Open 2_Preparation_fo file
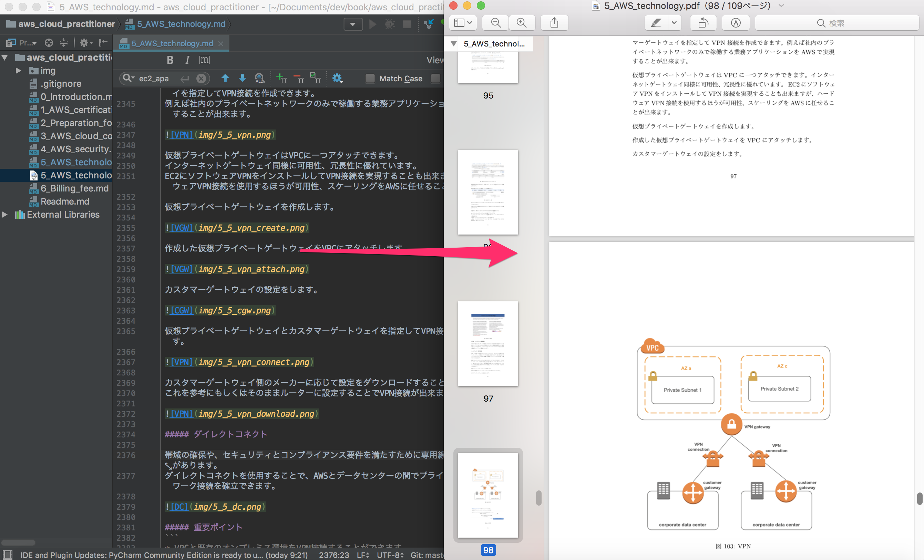 click(x=71, y=123)
